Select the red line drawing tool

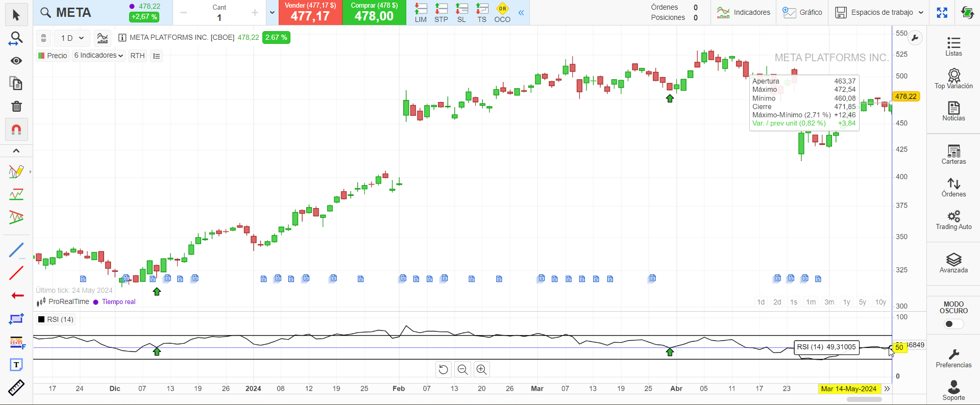[x=16, y=273]
